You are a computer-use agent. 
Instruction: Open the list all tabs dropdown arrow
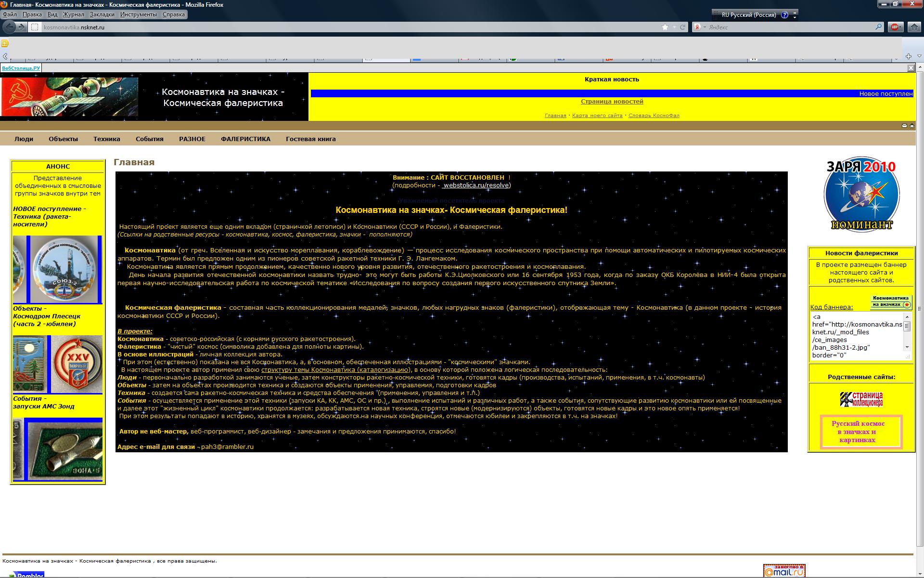click(919, 56)
